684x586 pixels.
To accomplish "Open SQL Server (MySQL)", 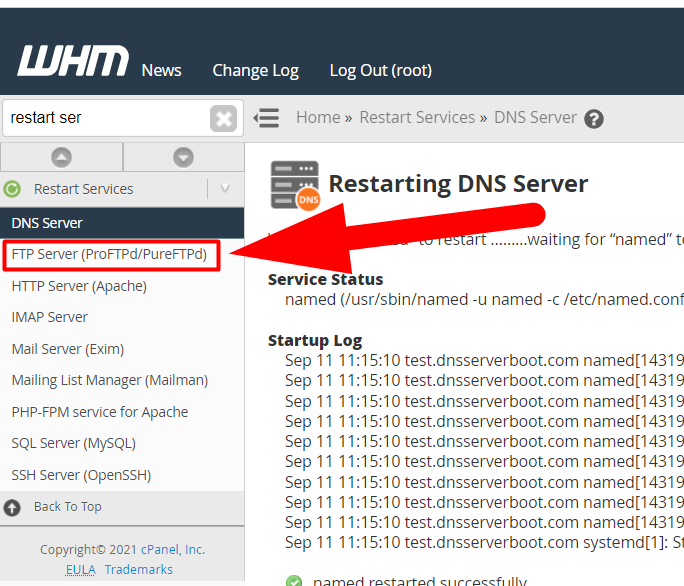I will click(x=73, y=443).
